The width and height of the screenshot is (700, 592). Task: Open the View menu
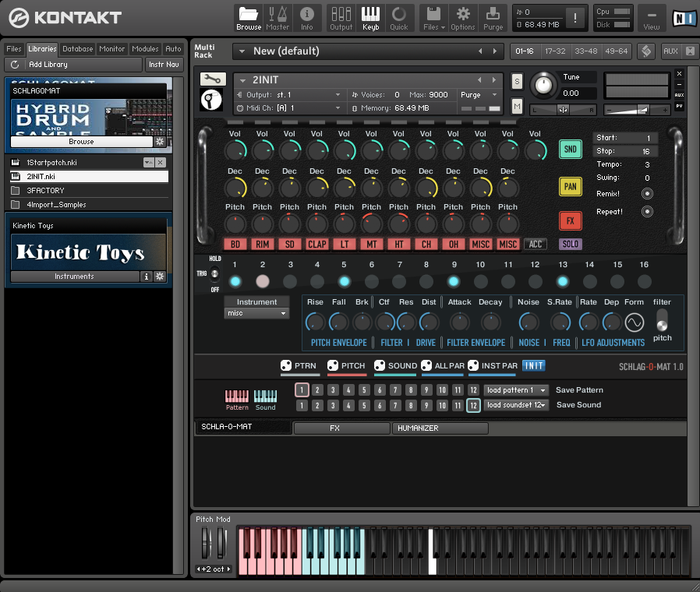pyautogui.click(x=652, y=19)
